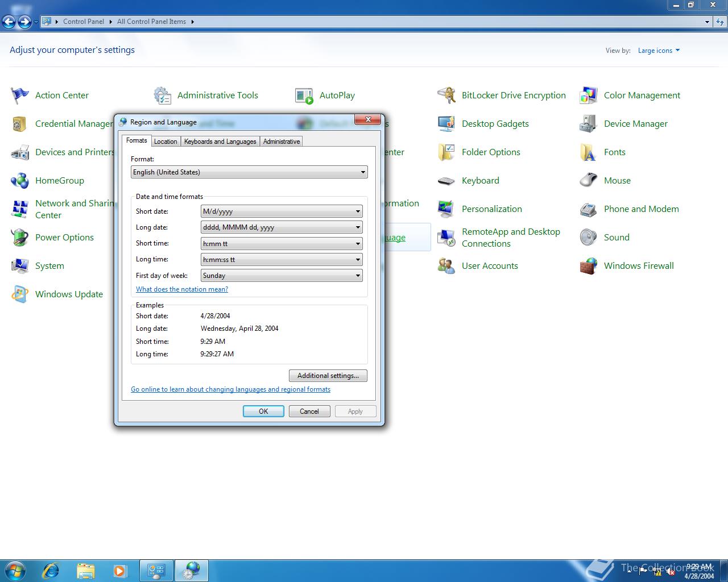This screenshot has height=582, width=728.
Task: Open the User Accounts icon
Action: click(446, 266)
